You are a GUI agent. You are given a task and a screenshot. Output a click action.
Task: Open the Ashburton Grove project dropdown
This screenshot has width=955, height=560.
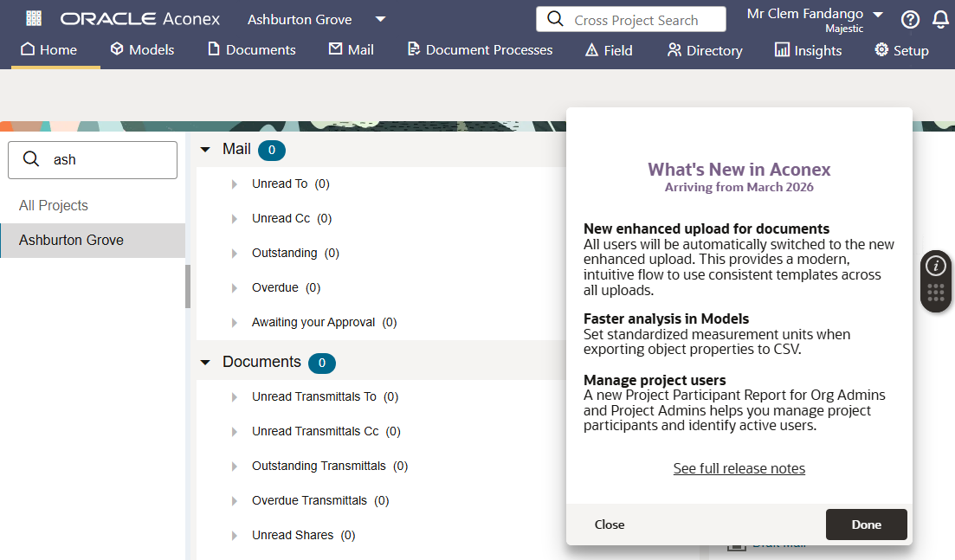[x=380, y=19]
